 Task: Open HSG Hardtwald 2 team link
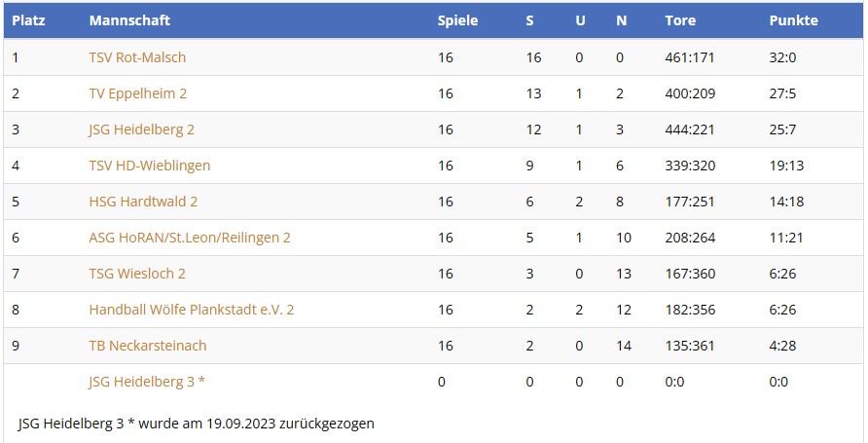pyautogui.click(x=143, y=202)
